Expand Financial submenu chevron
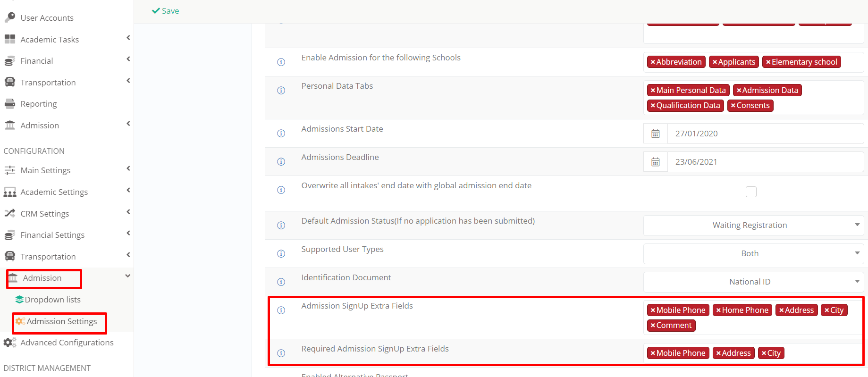The height and width of the screenshot is (377, 868). [128, 59]
